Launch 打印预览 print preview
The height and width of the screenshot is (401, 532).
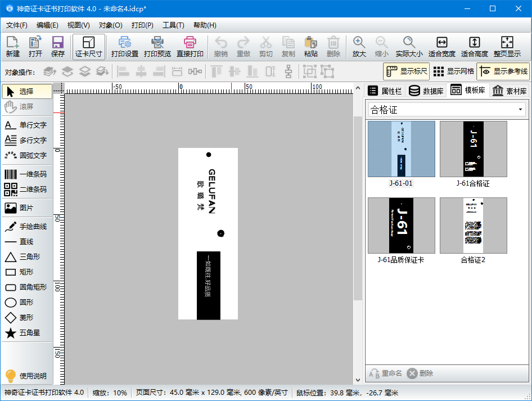pyautogui.click(x=157, y=47)
